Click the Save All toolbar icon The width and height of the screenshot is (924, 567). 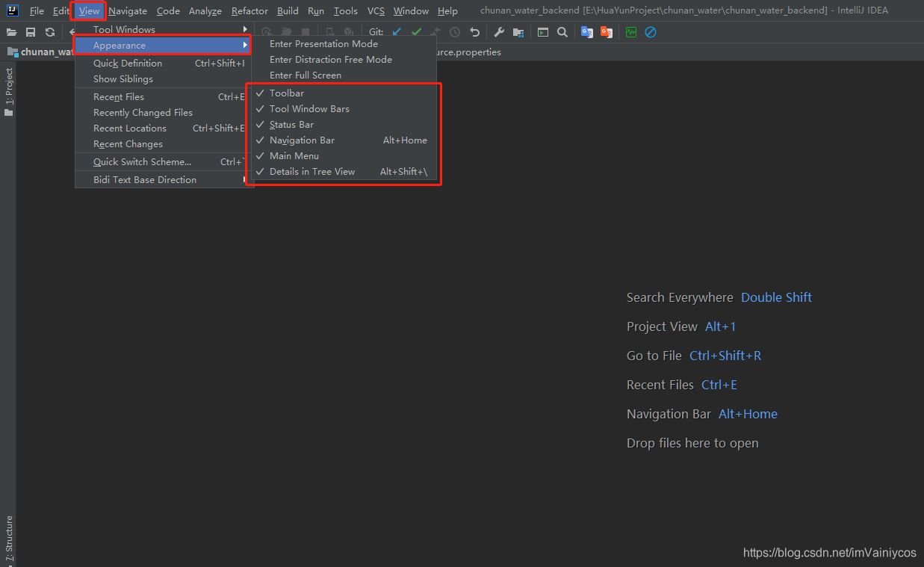click(31, 32)
